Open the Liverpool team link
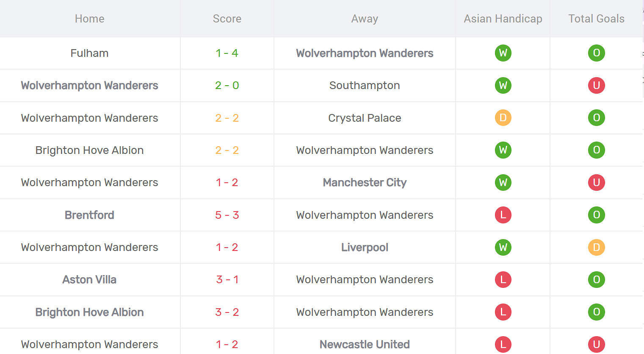 [365, 247]
